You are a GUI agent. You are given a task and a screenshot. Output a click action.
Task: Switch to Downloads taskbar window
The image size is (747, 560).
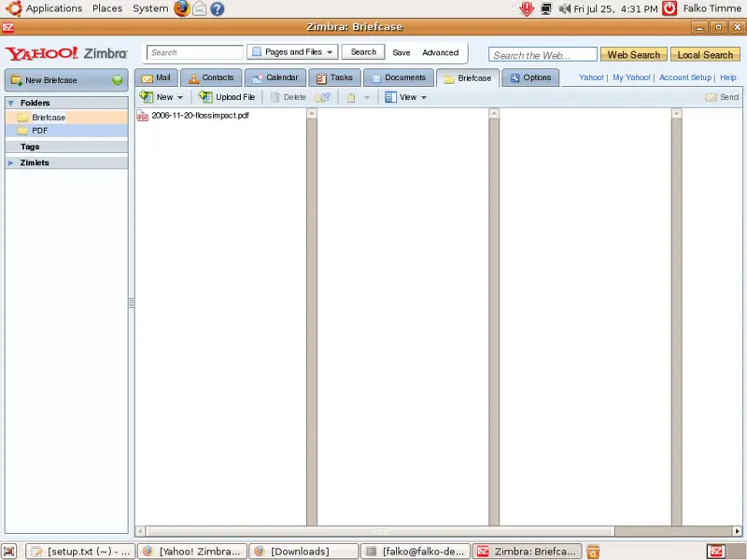(304, 552)
